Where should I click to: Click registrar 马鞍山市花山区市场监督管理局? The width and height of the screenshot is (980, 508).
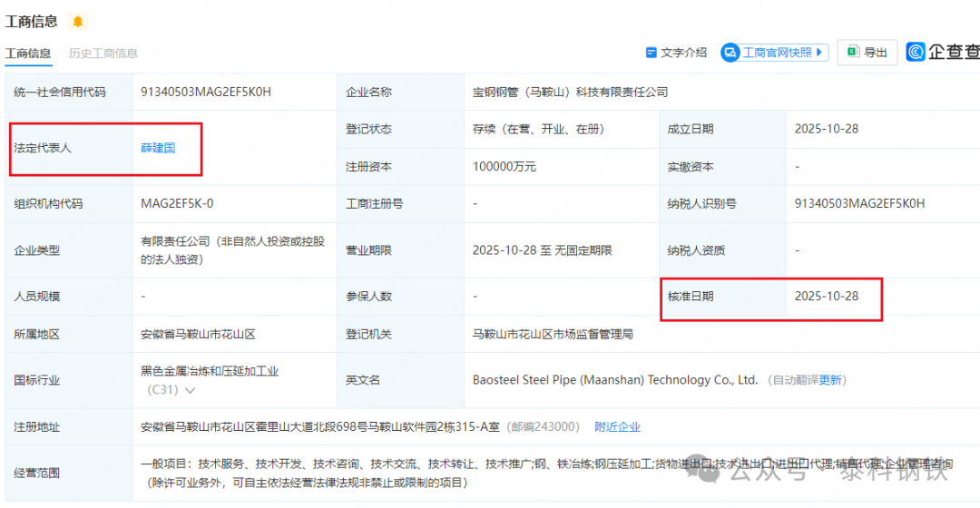[554, 335]
